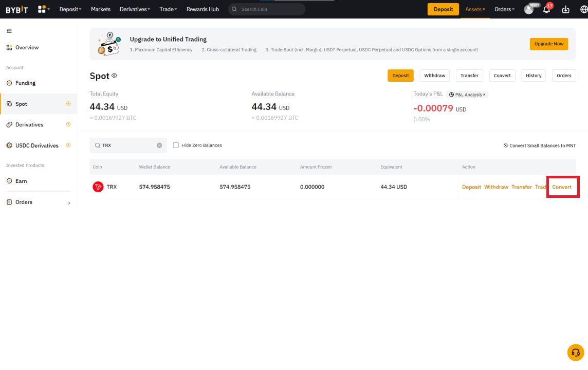Check the Hide Zero Balances checkbox
This screenshot has width=588, height=370.
pyautogui.click(x=176, y=145)
